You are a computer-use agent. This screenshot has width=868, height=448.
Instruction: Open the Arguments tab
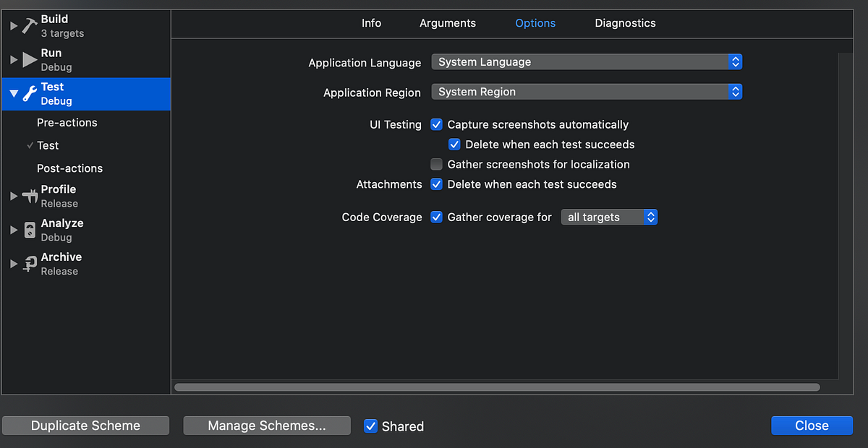[447, 23]
